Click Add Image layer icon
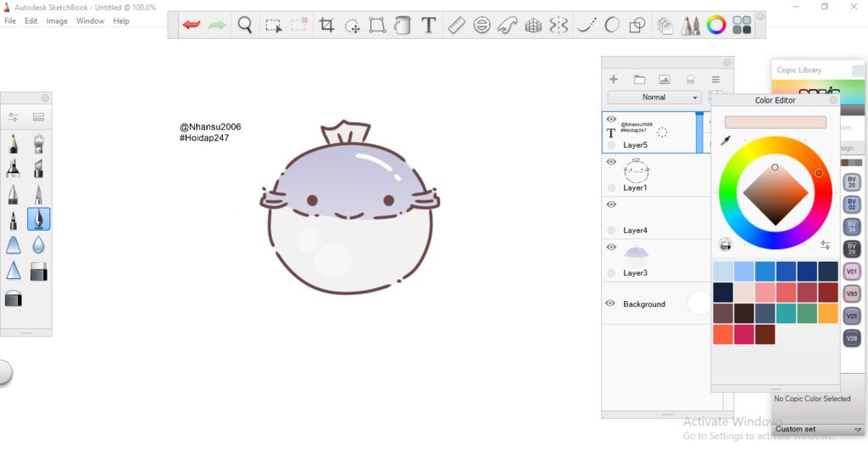 (x=665, y=80)
